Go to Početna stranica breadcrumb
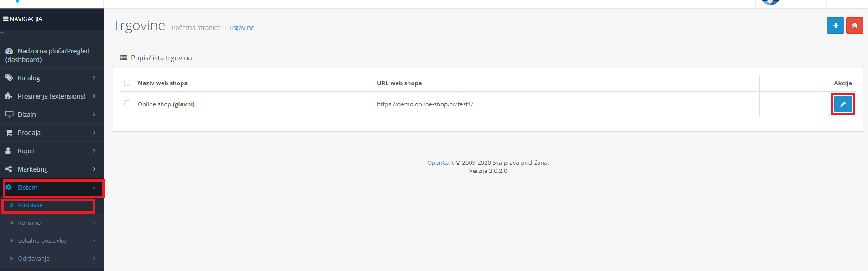This screenshot has height=271, width=868. click(196, 28)
